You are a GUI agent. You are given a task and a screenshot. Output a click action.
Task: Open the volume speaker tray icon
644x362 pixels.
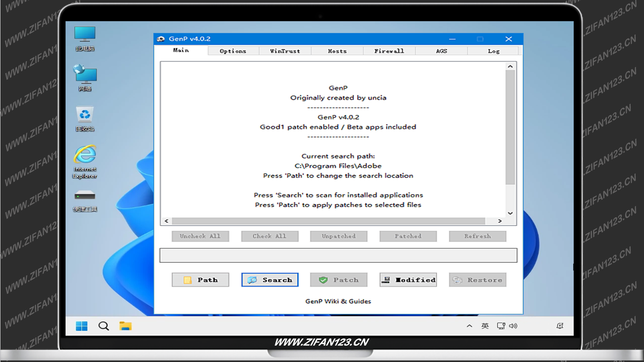click(x=513, y=326)
